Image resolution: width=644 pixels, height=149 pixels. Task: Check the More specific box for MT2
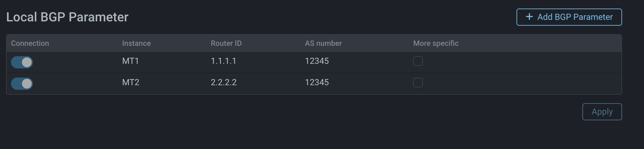418,82
